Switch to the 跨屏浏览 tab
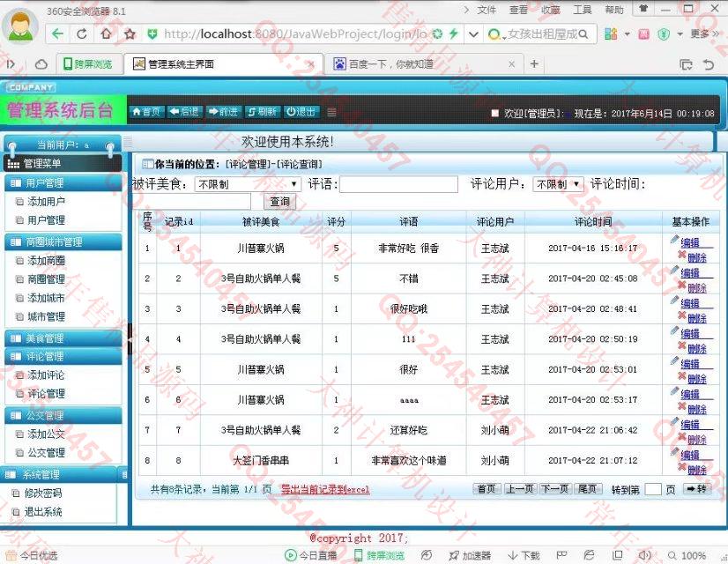728x564 pixels. (90, 64)
